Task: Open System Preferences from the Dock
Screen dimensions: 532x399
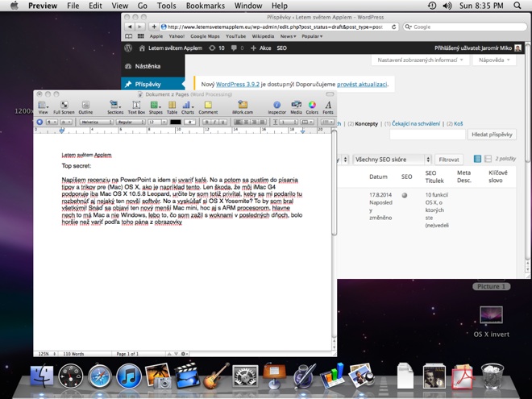Action: pos(244,376)
